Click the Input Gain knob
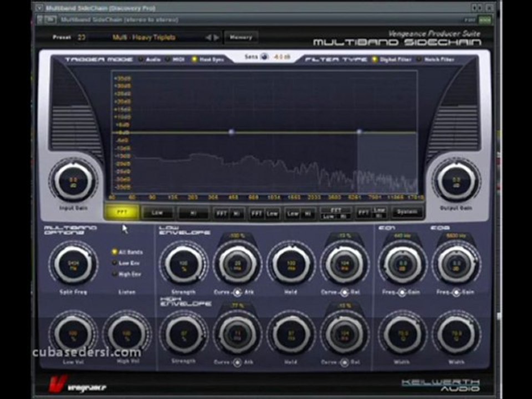Screen dimensions: 532x399 click(x=73, y=181)
